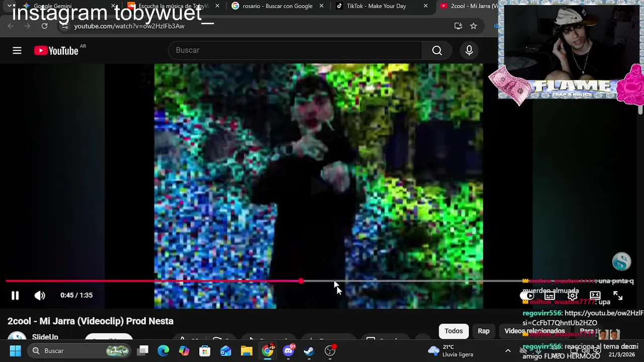The image size is (644, 362).
Task: Select the Rap filter chip
Action: click(484, 331)
